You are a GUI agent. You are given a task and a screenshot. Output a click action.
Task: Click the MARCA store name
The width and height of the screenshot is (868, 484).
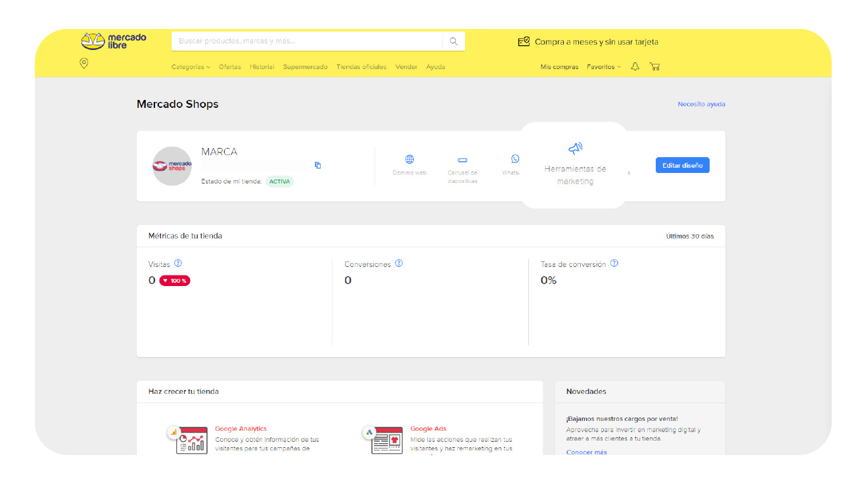pyautogui.click(x=219, y=151)
